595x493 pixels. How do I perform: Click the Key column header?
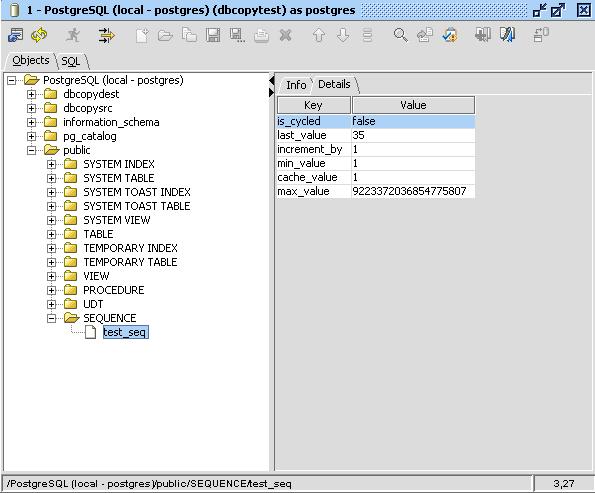coord(313,105)
